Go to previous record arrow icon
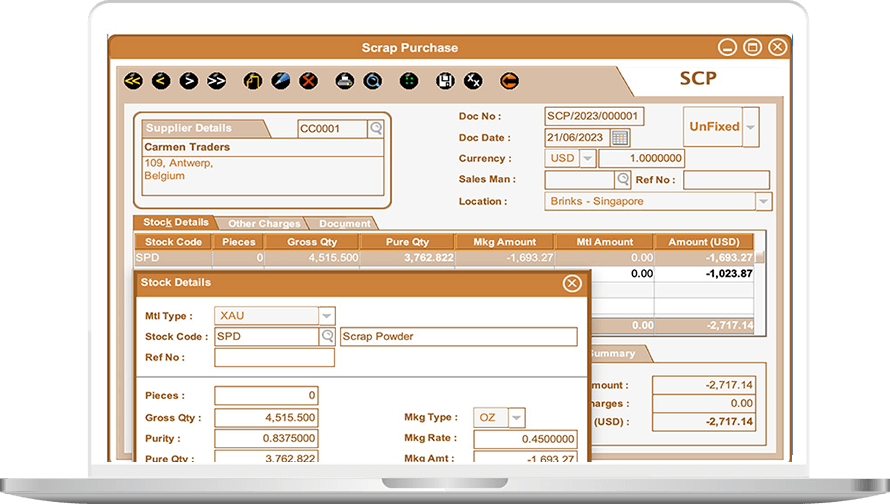The image size is (890, 504). pyautogui.click(x=161, y=81)
